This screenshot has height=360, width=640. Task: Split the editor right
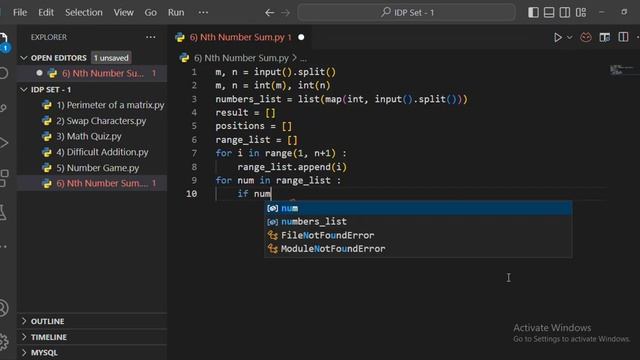[623, 37]
